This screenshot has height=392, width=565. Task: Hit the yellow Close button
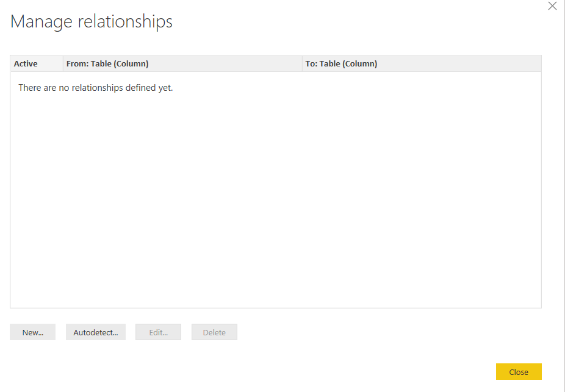[x=519, y=372]
